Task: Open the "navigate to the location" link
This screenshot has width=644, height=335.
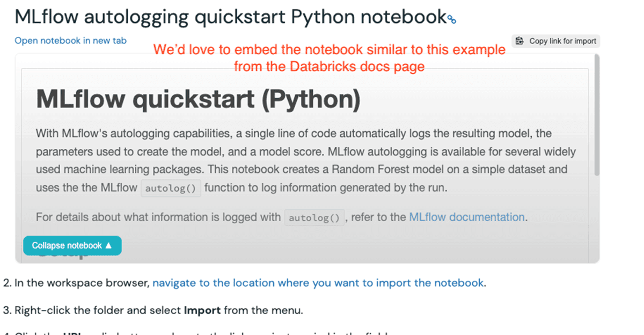Action: tap(319, 282)
